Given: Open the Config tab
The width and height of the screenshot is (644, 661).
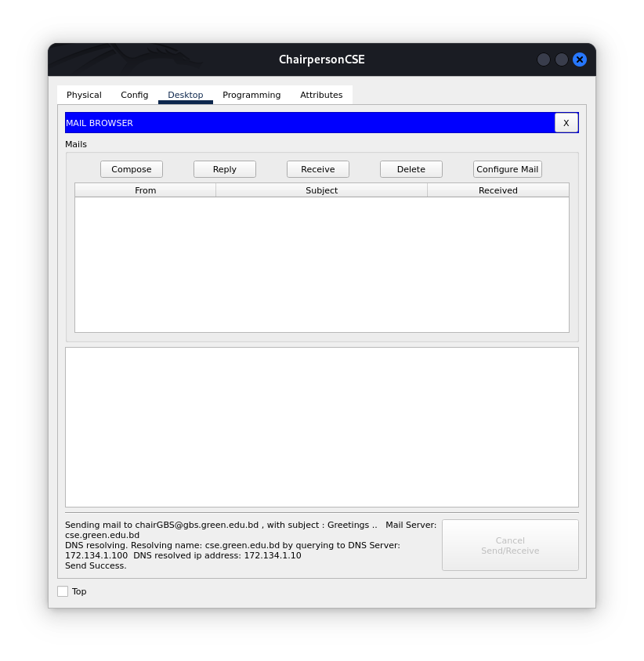Looking at the screenshot, I should tap(134, 95).
